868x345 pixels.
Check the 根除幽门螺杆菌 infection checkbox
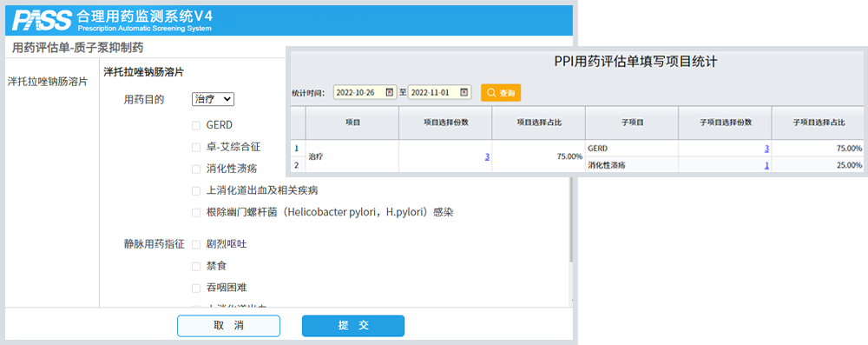(196, 212)
